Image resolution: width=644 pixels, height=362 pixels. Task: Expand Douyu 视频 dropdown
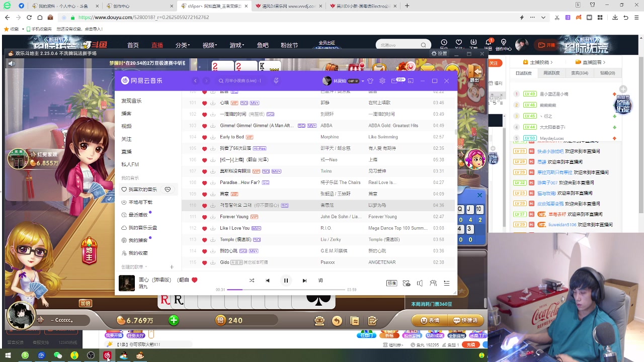pyautogui.click(x=210, y=45)
